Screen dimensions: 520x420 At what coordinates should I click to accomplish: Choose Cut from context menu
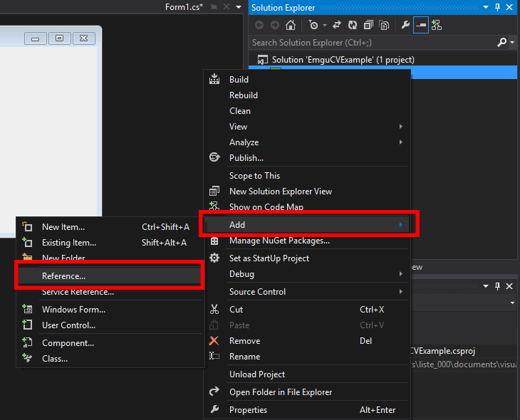point(307,309)
